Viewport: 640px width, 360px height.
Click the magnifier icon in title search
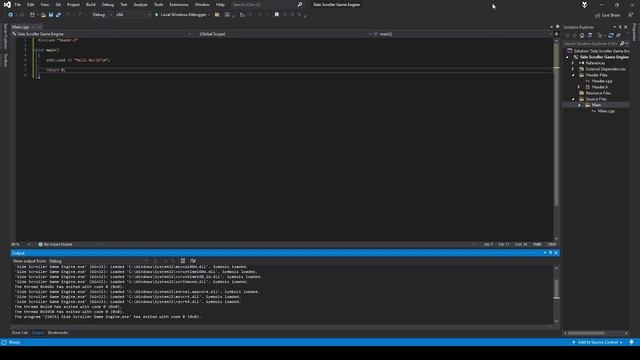(x=300, y=4)
